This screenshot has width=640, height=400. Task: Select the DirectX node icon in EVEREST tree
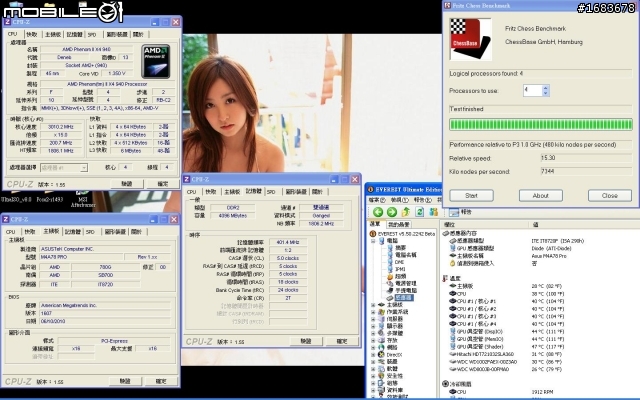point(381,354)
